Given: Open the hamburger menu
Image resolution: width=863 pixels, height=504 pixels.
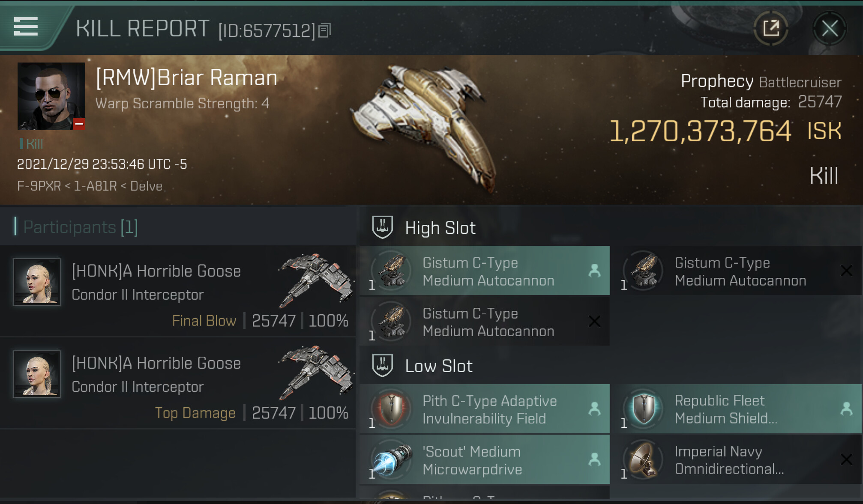Looking at the screenshot, I should point(26,27).
